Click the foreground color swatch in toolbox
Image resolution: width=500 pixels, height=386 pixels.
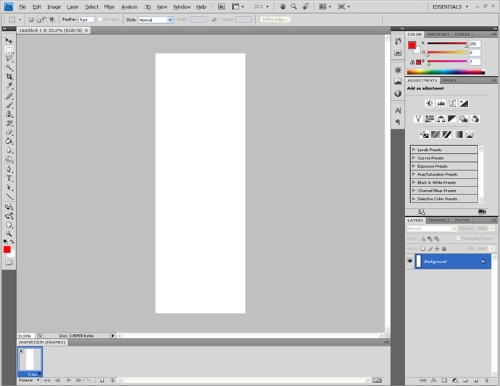pos(7,249)
